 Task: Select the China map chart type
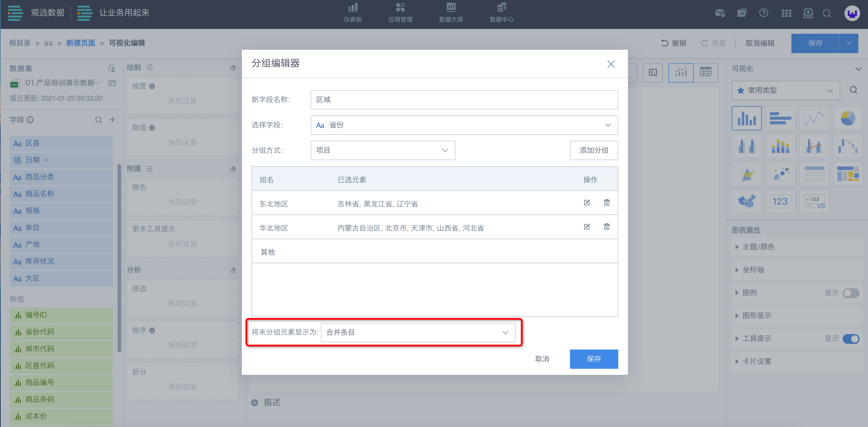747,201
